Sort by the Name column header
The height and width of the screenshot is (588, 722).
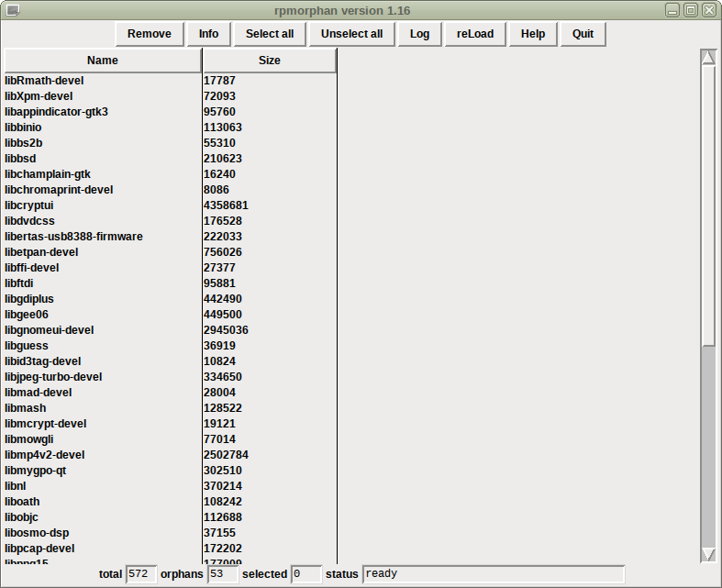[x=103, y=61]
